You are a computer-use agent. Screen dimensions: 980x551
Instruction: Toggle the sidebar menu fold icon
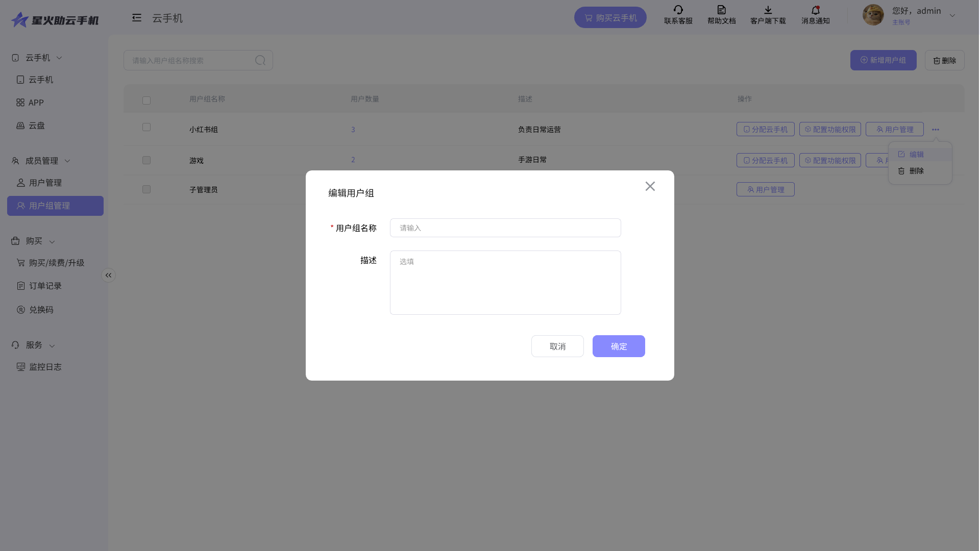(x=136, y=18)
